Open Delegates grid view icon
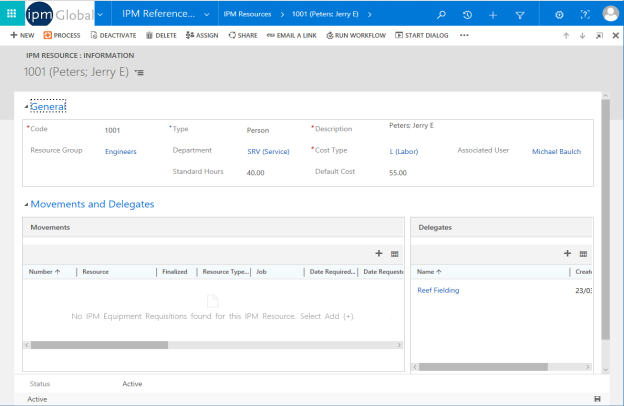Image resolution: width=624 pixels, height=406 pixels. click(x=584, y=254)
